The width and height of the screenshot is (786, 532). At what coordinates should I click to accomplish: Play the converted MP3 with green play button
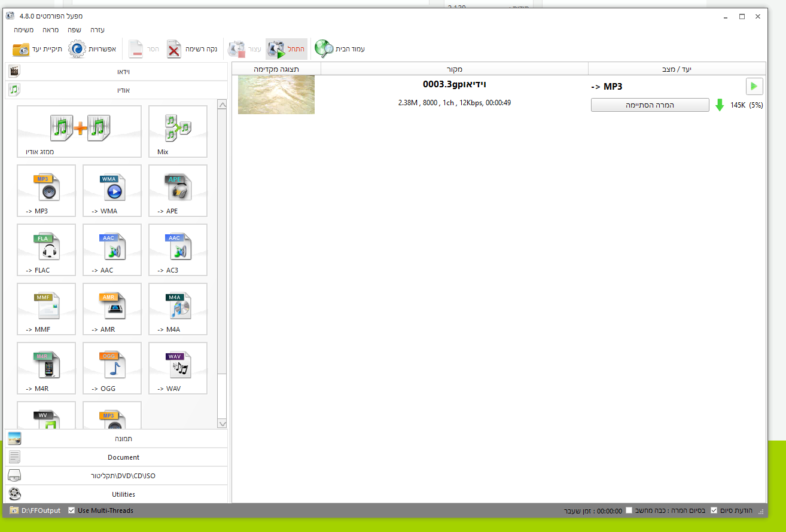coord(754,86)
